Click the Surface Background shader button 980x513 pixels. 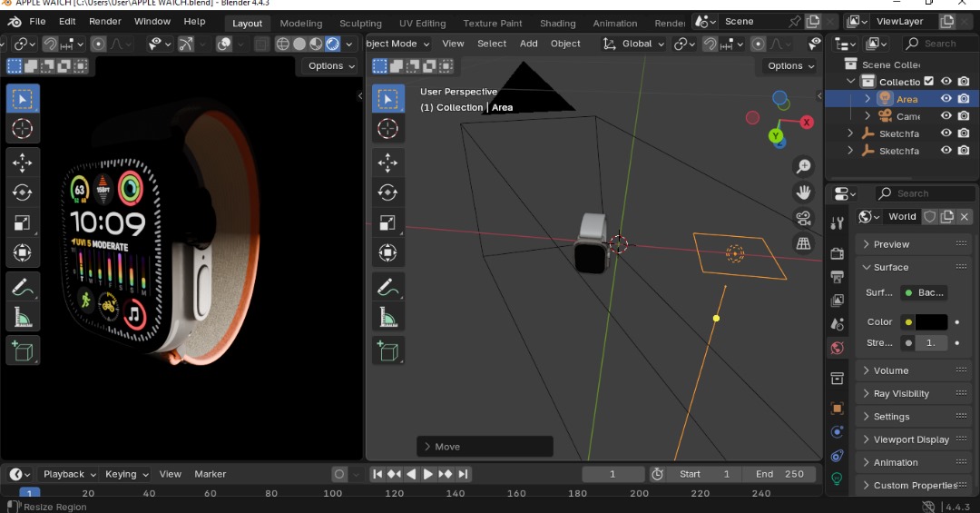pyautogui.click(x=924, y=292)
